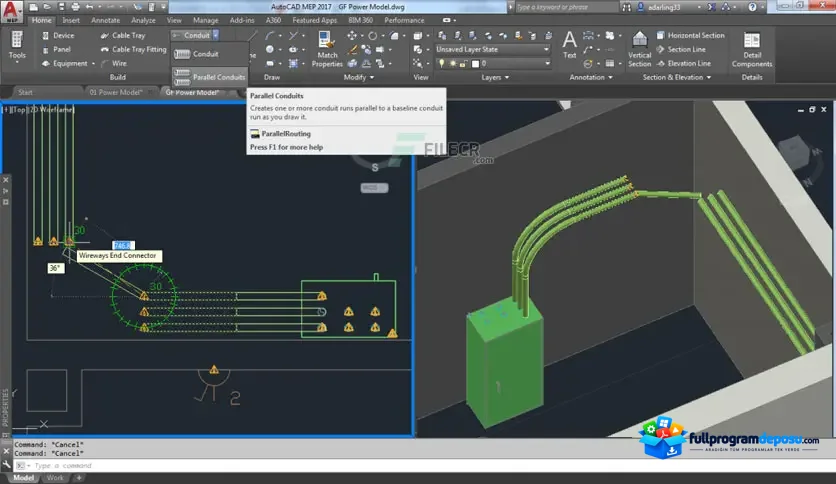Image resolution: width=836 pixels, height=484 pixels.
Task: Click the layer color white swatch
Action: point(475,63)
